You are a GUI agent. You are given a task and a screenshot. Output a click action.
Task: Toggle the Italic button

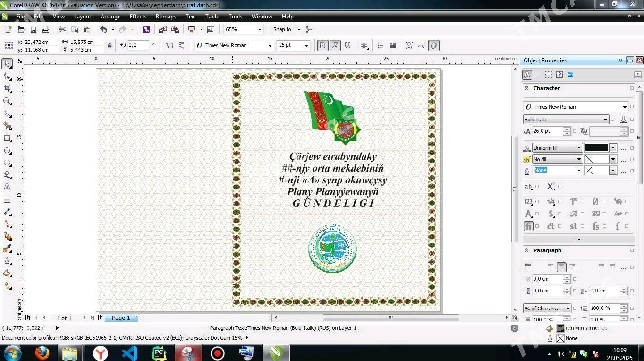(335, 45)
